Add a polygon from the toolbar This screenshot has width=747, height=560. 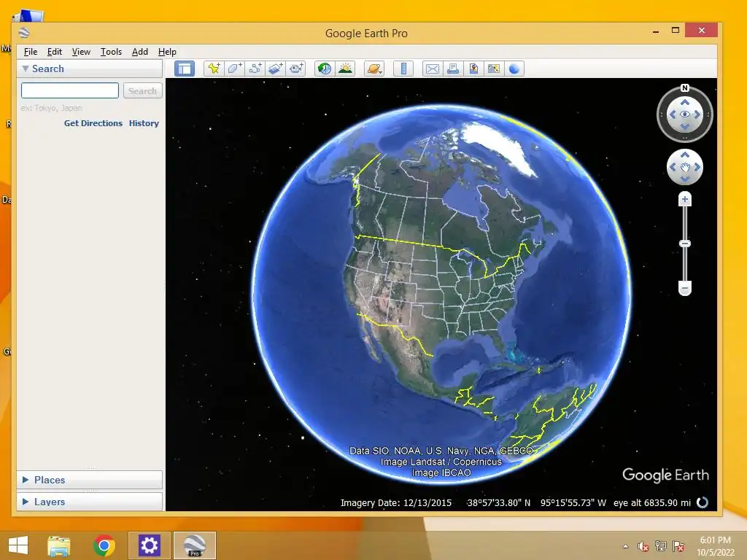[234, 69]
